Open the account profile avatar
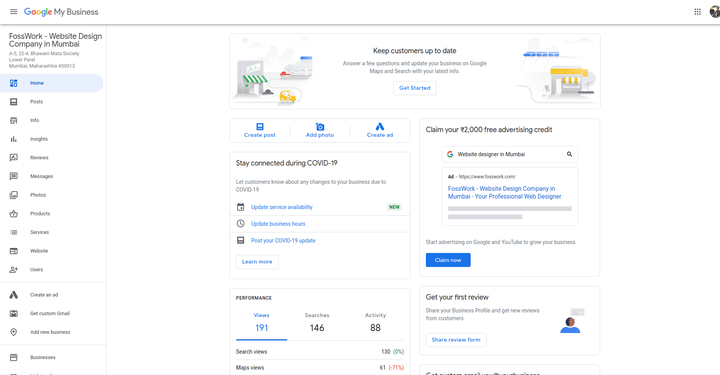Viewport: 720px width, 375px height. 715,12
